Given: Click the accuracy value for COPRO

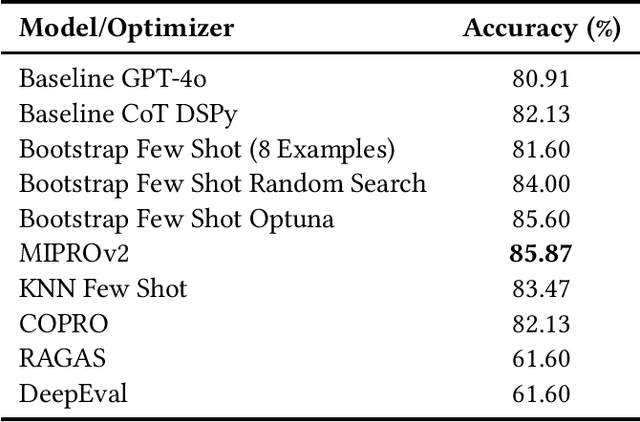Looking at the screenshot, I should click(540, 324).
